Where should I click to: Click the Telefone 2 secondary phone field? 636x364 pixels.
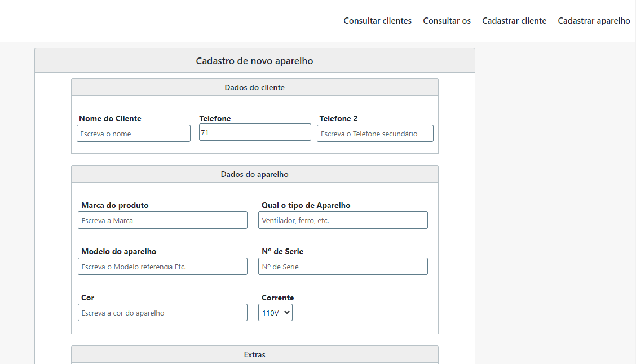pyautogui.click(x=375, y=134)
